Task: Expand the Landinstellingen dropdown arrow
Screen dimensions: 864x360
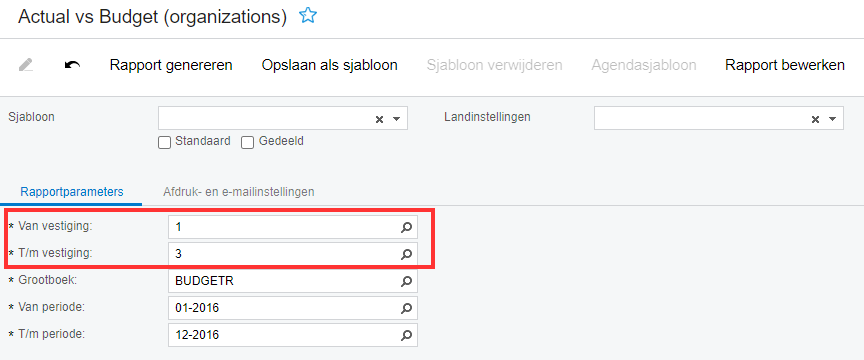Action: tap(832, 119)
